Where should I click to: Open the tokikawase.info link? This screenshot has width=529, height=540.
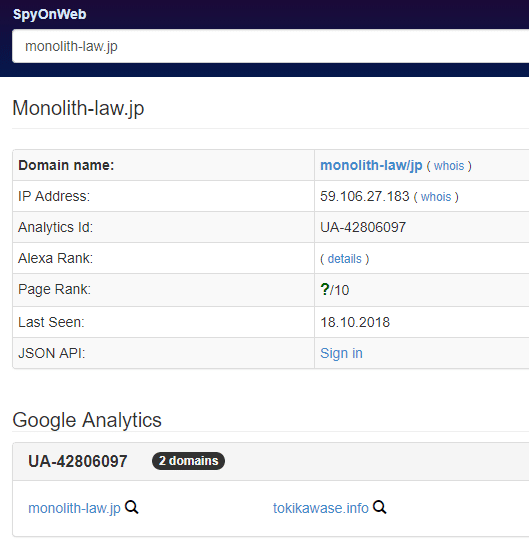321,508
